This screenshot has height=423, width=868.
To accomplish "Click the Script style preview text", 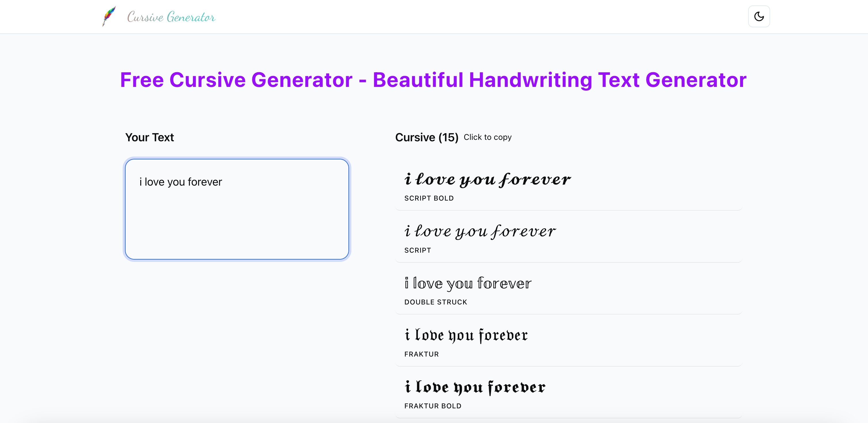I will tap(480, 231).
